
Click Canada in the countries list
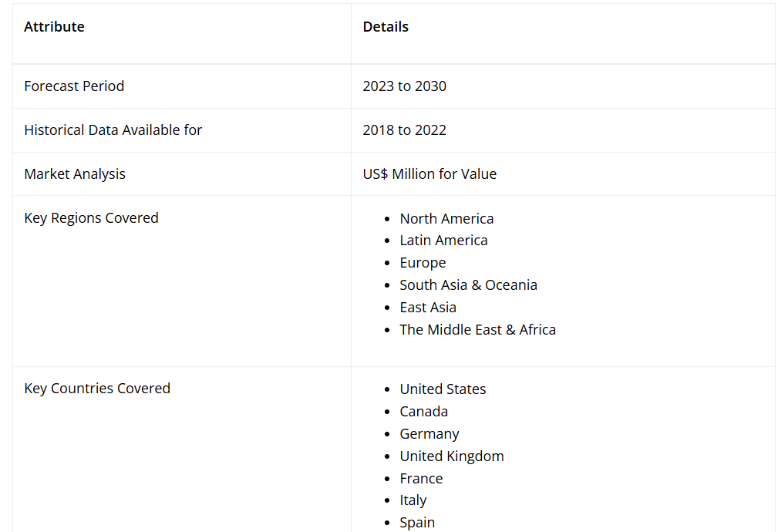click(423, 412)
